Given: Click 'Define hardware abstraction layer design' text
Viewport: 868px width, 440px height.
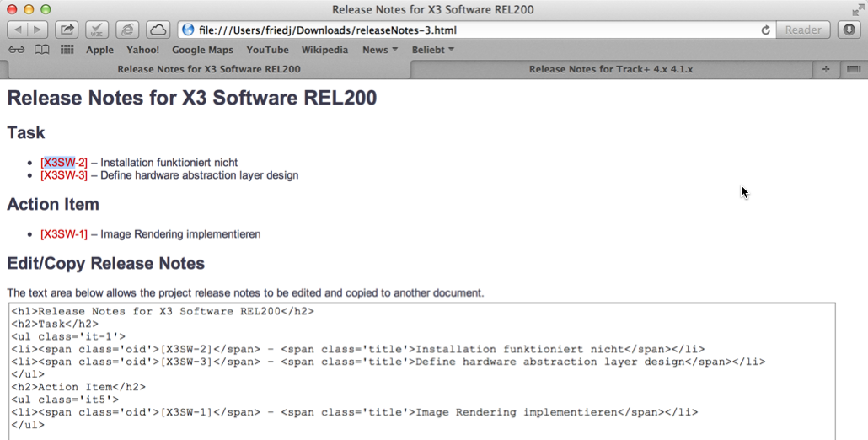Looking at the screenshot, I should tap(199, 175).
